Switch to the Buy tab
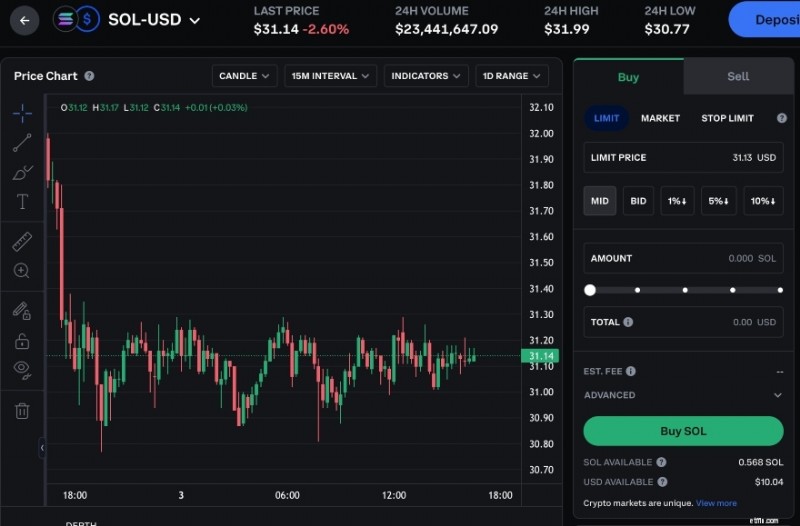Image resolution: width=800 pixels, height=526 pixels. pos(628,77)
